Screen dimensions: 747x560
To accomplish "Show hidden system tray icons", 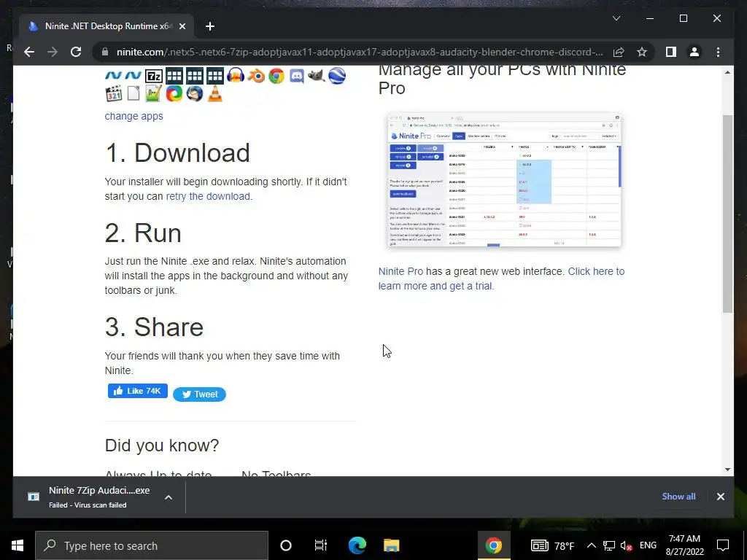I will (x=591, y=545).
